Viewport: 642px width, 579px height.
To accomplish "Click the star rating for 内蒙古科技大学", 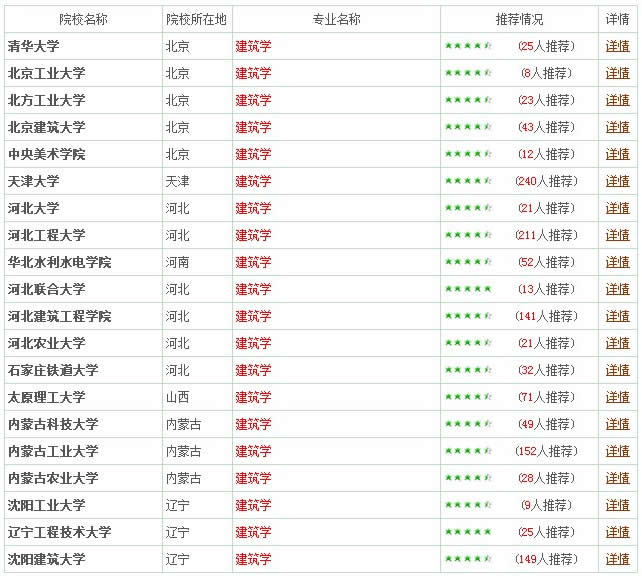I will 468,424.
